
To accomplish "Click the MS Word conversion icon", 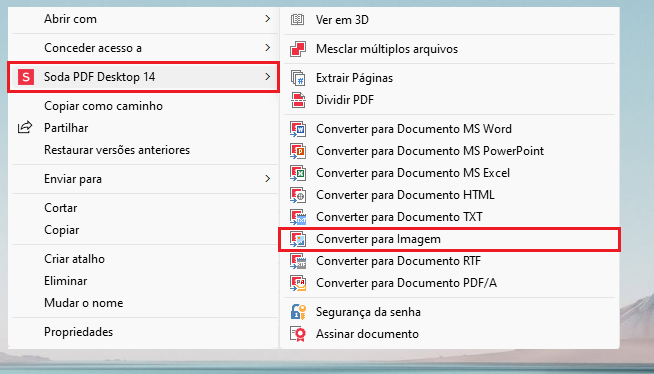I will (x=298, y=129).
